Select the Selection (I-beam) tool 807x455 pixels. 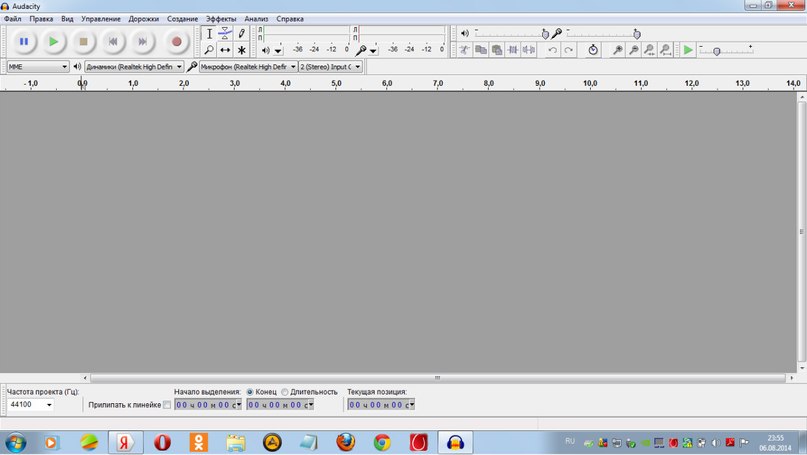pyautogui.click(x=209, y=34)
